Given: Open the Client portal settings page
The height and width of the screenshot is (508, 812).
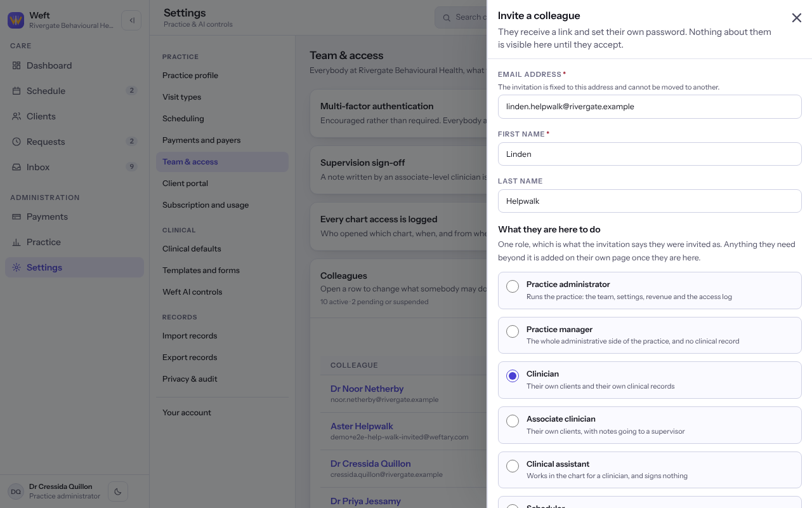Looking at the screenshot, I should [222, 184].
